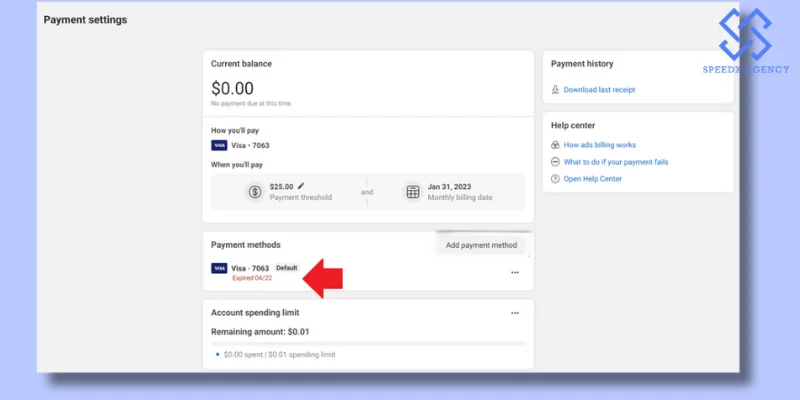Click the icon beside What to do if payment fails

(x=556, y=162)
